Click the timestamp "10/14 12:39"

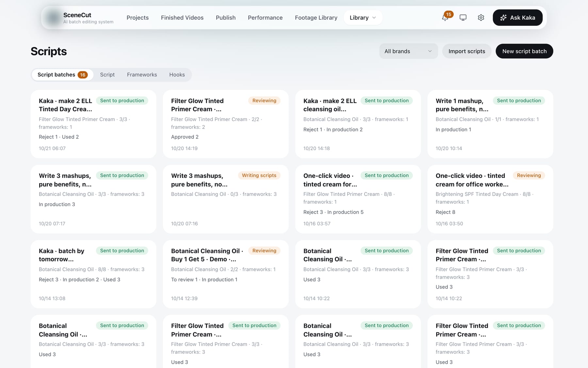point(184,299)
